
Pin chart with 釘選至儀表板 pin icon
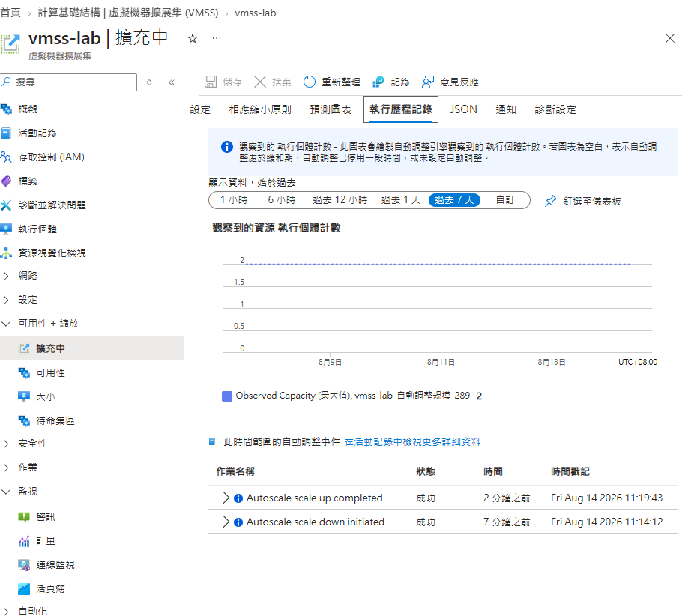coord(551,201)
